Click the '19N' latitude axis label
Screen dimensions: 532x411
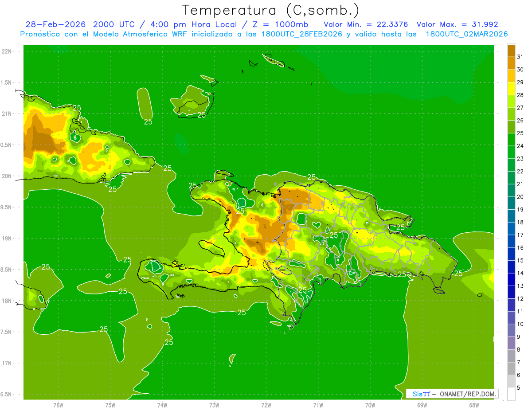(x=7, y=239)
